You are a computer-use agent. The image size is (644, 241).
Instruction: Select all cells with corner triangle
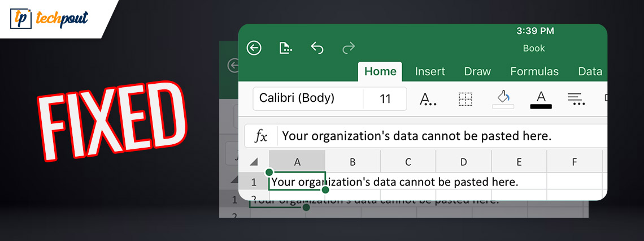(254, 162)
